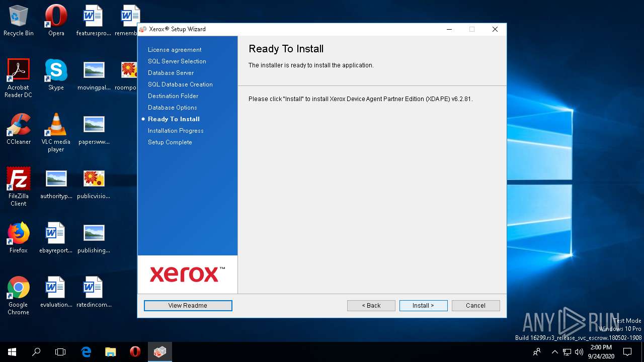Open the movingpal image file icon
Screen dimensions: 644x362
94,75
